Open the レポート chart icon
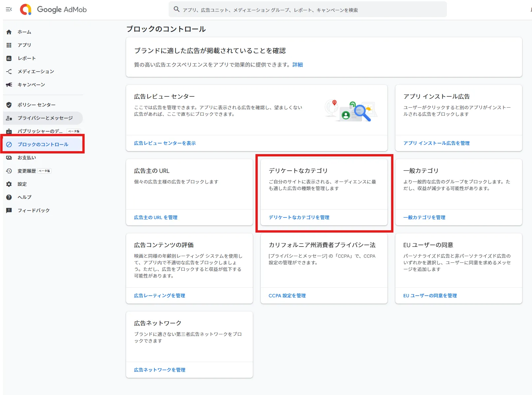The width and height of the screenshot is (532, 395). point(9,58)
